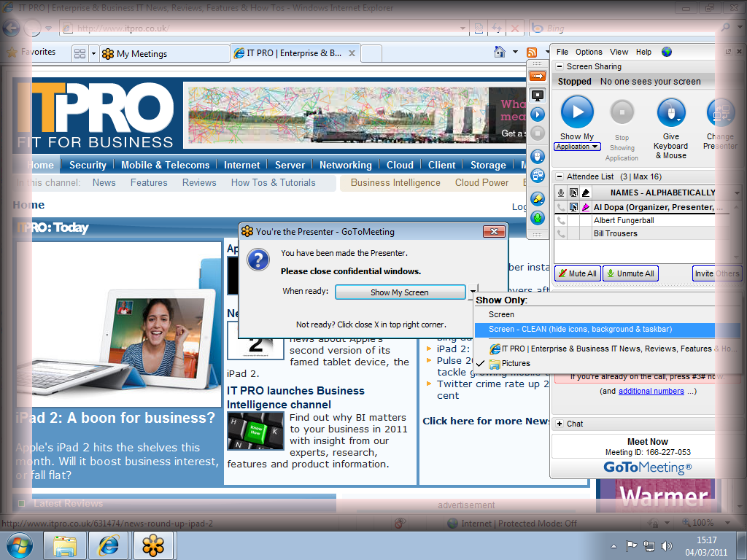The image size is (747, 560).
Task: Click the small blue play icon on grab tab
Action: coord(538,114)
